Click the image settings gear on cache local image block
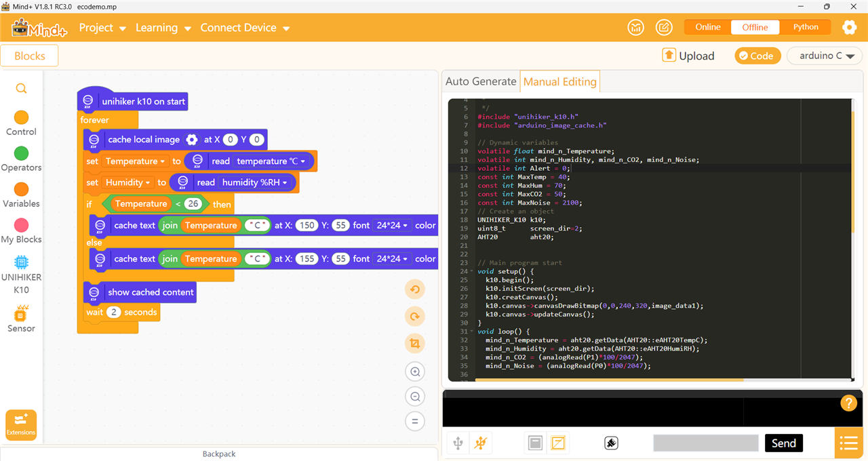The width and height of the screenshot is (868, 461). pyautogui.click(x=192, y=140)
